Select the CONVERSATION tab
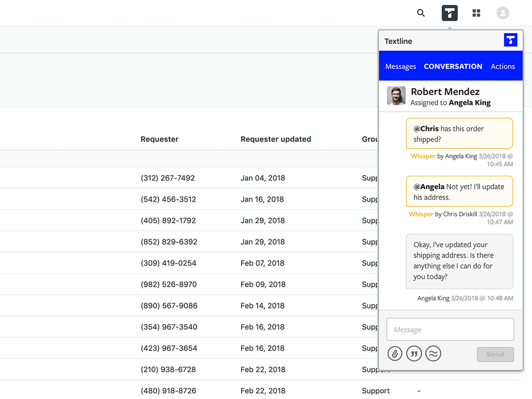Image resolution: width=532 pixels, height=399 pixels. coord(453,66)
